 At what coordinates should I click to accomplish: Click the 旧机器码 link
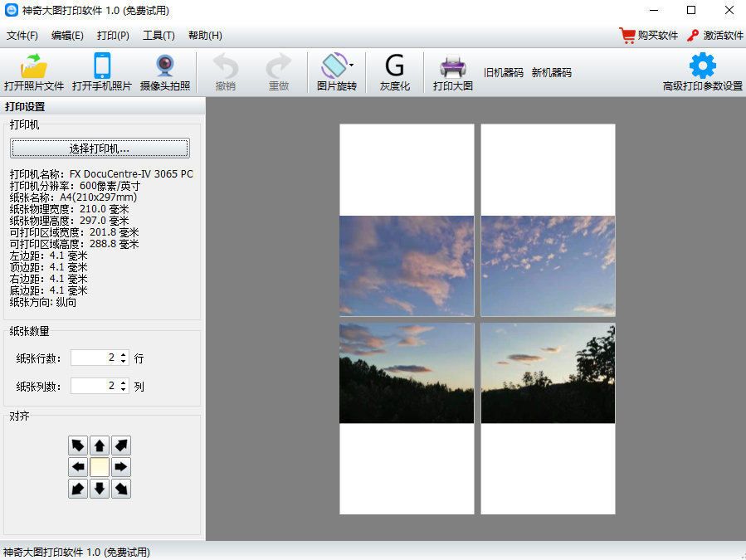coord(504,73)
